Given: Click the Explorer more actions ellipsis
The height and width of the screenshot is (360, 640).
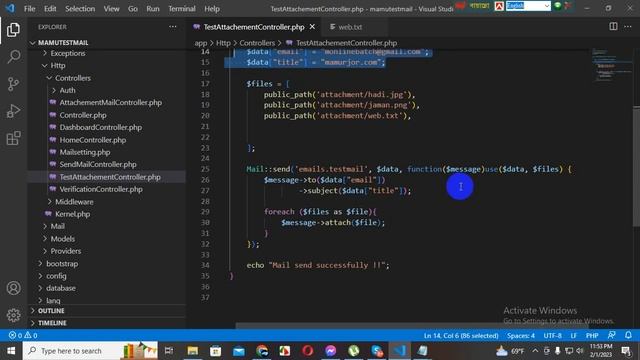Looking at the screenshot, I should [x=173, y=27].
